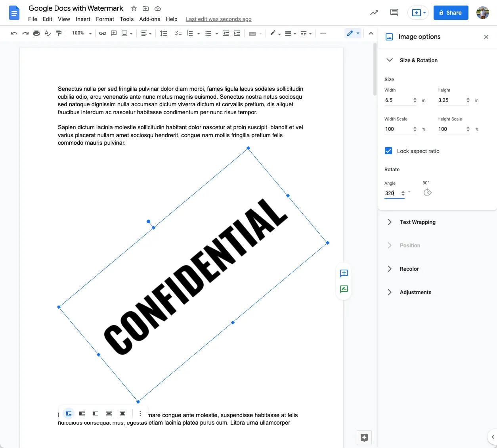Click the star icon next to title
The image size is (497, 448).
tap(134, 8)
